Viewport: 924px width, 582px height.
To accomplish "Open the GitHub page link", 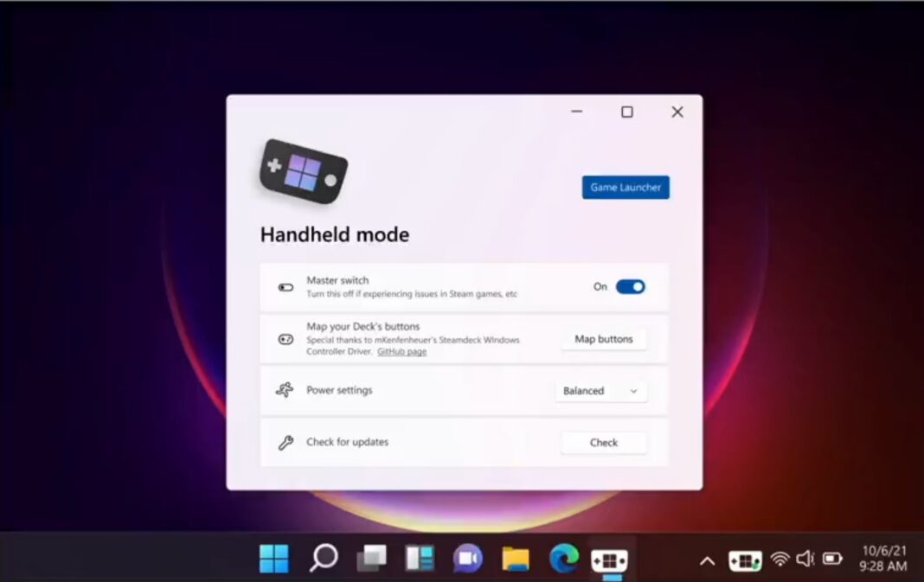I will [x=401, y=352].
